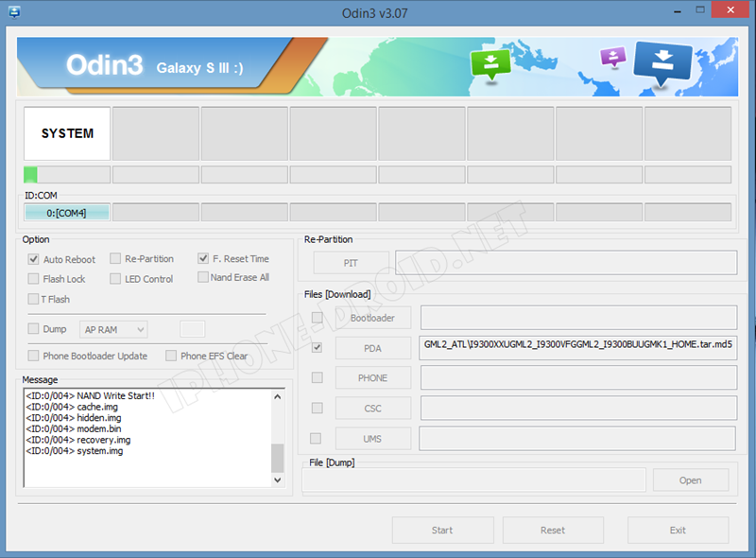Screen dimensions: 756x558
Task: Toggle the PDA file checkbox
Action: 317,348
